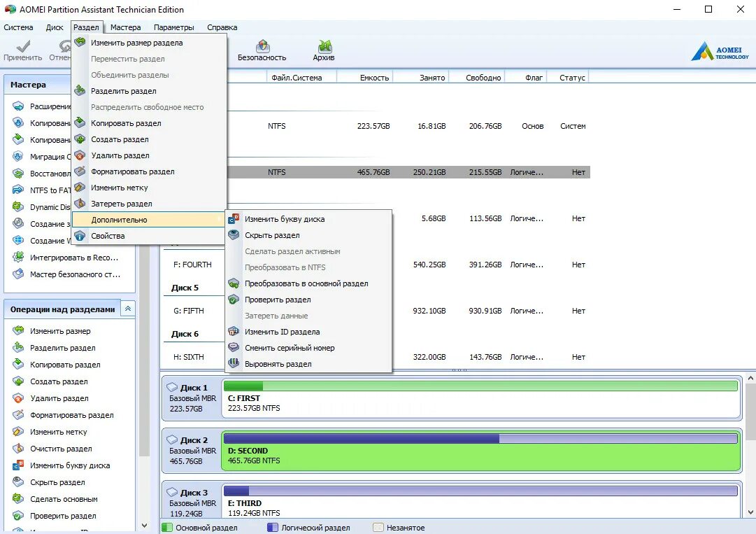The height and width of the screenshot is (534, 756).
Task: Open the Мастера menu
Action: [x=125, y=27]
